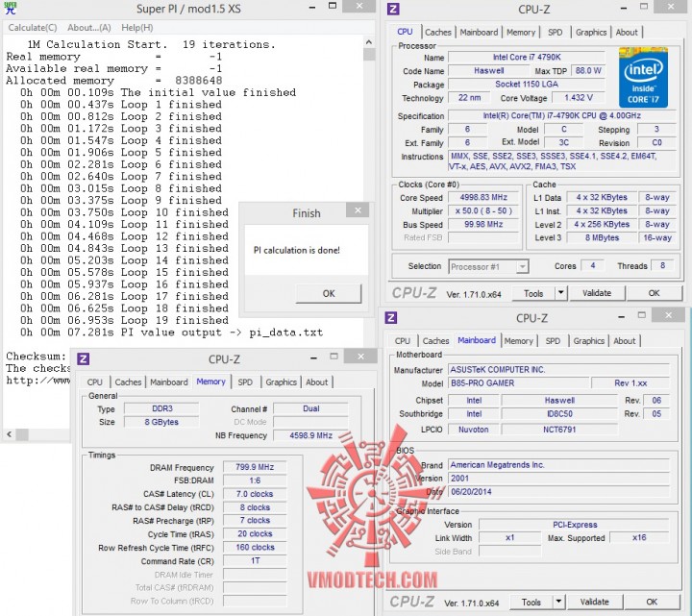Expand Tools dropdown arrow in Mainboard CPU-Z window

[x=558, y=602]
